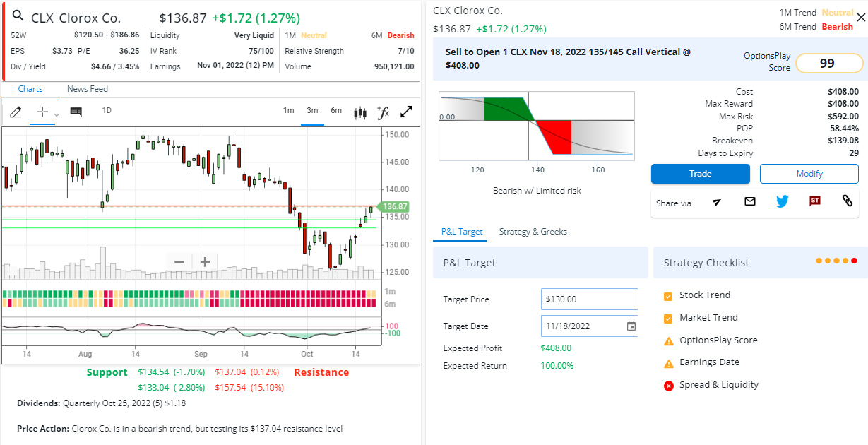Share the trade on Twitter

click(783, 202)
